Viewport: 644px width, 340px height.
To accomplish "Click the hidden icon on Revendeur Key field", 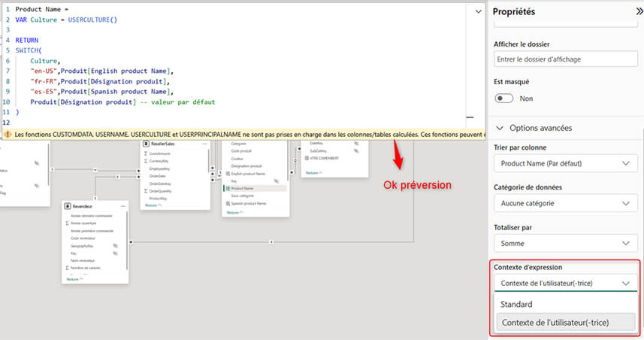I will (116, 253).
